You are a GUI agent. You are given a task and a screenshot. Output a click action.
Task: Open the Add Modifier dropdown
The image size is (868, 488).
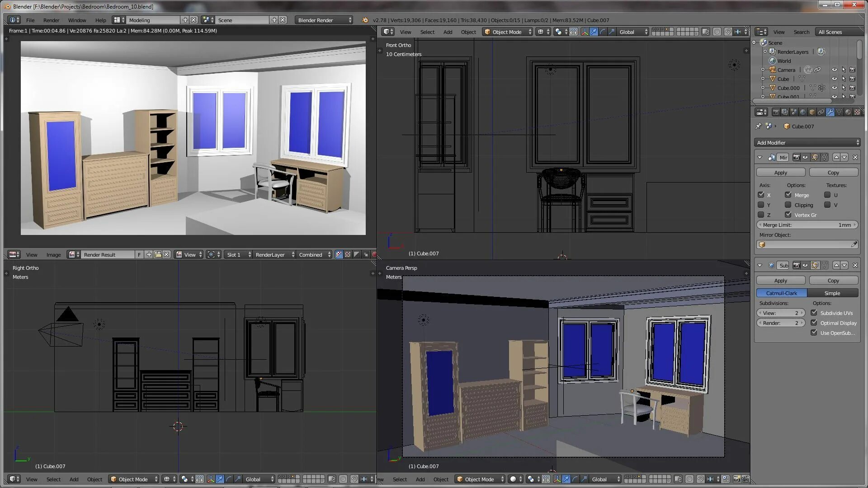click(807, 142)
